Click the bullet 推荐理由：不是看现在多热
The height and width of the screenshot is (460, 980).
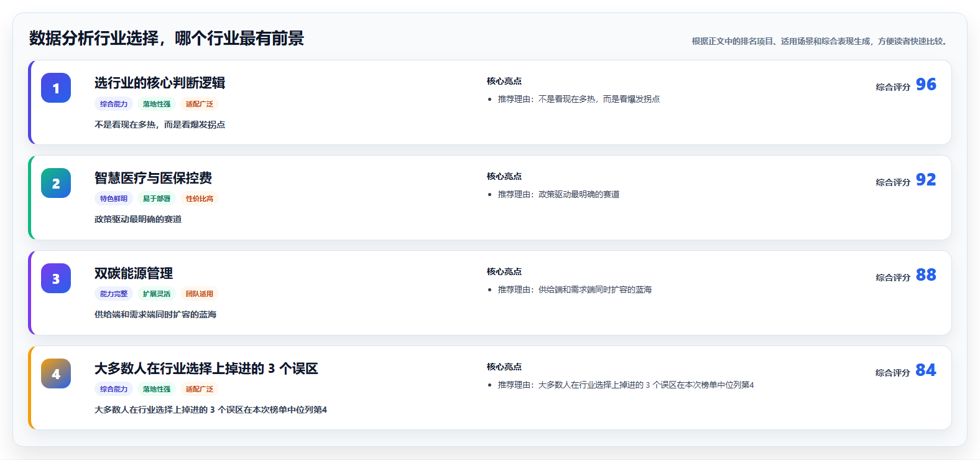pyautogui.click(x=579, y=99)
